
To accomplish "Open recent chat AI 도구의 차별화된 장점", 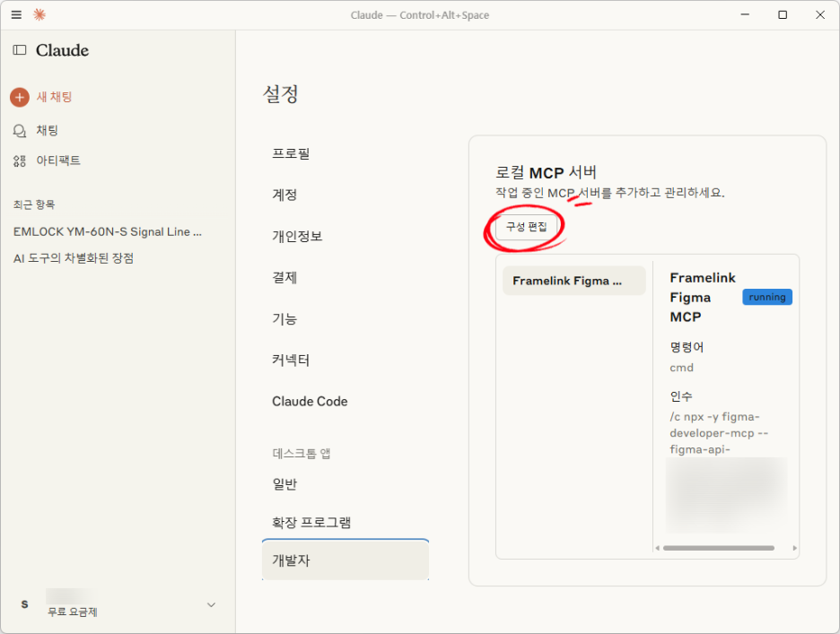I will (74, 258).
